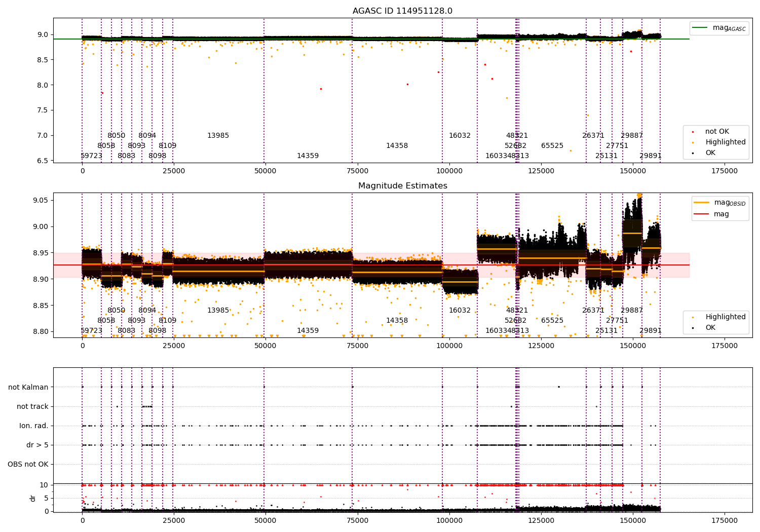Click the 'Ion. rad.' row label
The height and width of the screenshot is (532, 760).
(x=34, y=426)
